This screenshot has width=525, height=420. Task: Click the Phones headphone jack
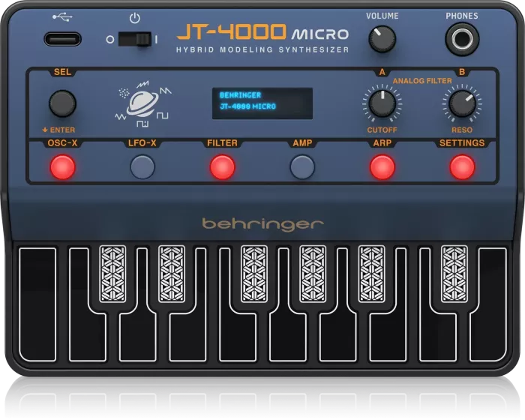pos(461,37)
